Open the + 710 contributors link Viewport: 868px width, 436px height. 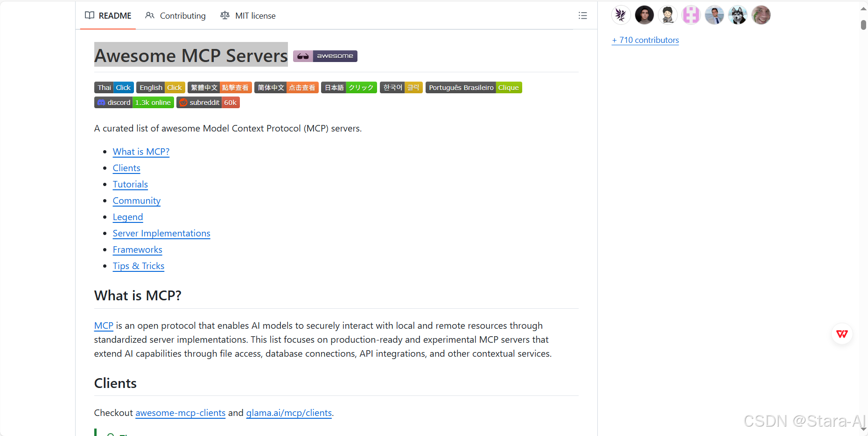(645, 40)
